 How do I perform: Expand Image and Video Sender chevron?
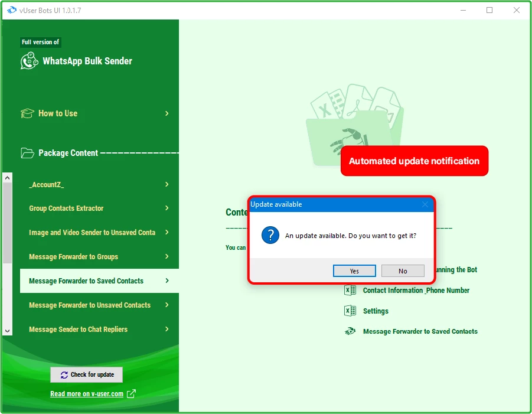click(167, 232)
